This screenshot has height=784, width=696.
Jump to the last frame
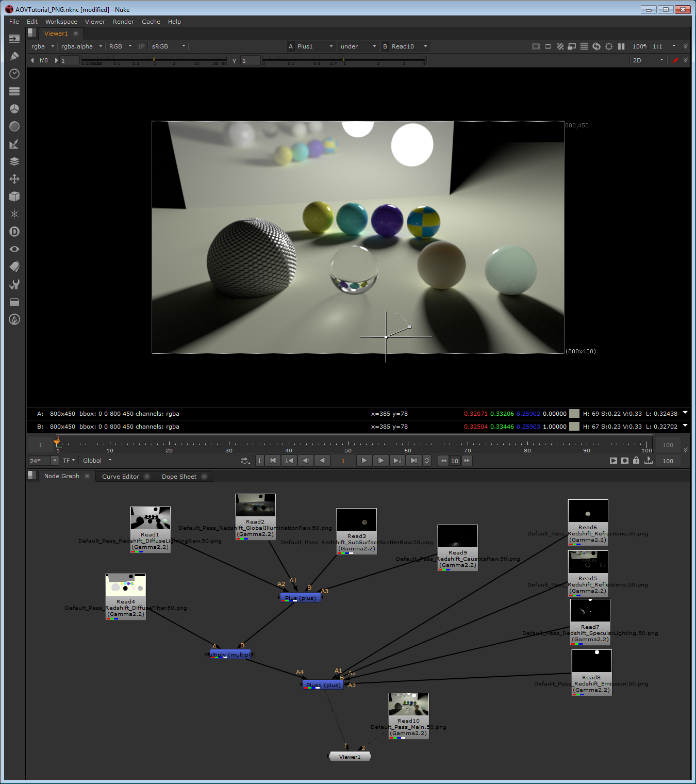413,461
